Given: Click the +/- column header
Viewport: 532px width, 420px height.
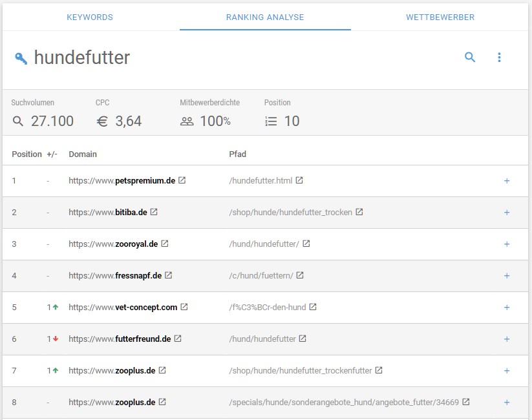Looking at the screenshot, I should (x=52, y=154).
